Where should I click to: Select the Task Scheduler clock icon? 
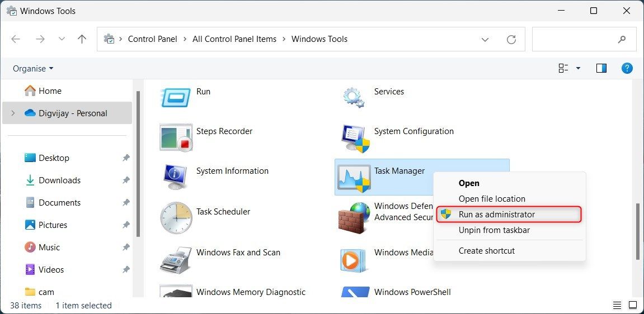click(176, 218)
